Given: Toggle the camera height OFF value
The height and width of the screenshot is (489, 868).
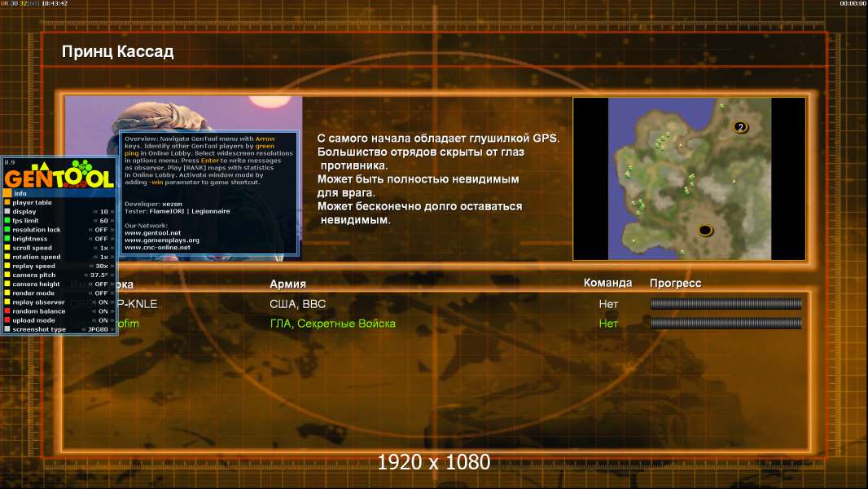Looking at the screenshot, I should (101, 284).
